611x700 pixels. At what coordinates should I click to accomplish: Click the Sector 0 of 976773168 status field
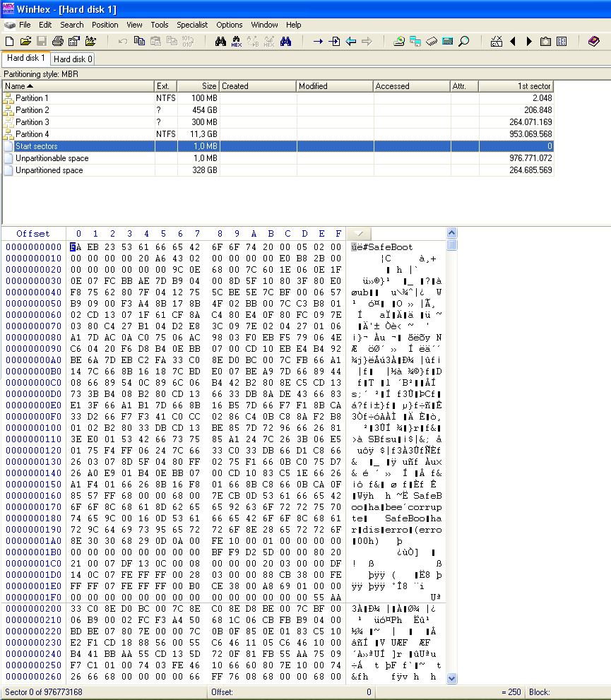click(x=104, y=692)
